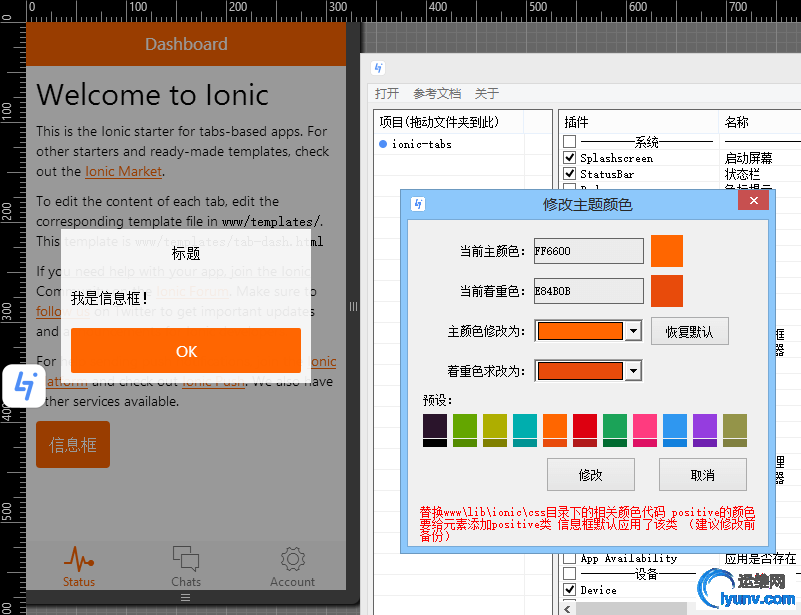
Task: Click the hamburger handle below the phone preview
Action: (185, 597)
